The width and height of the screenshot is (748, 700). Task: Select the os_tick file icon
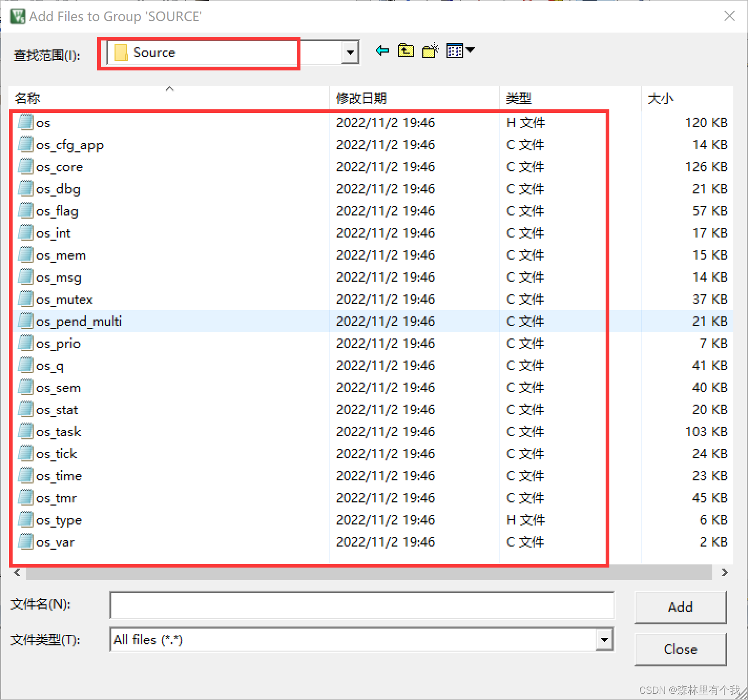(x=26, y=453)
